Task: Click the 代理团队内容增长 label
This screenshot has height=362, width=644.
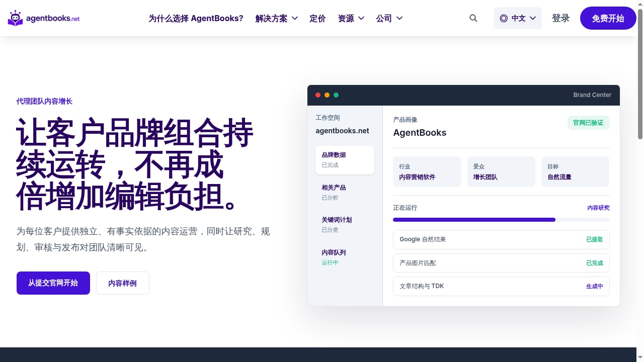Action: (x=44, y=101)
